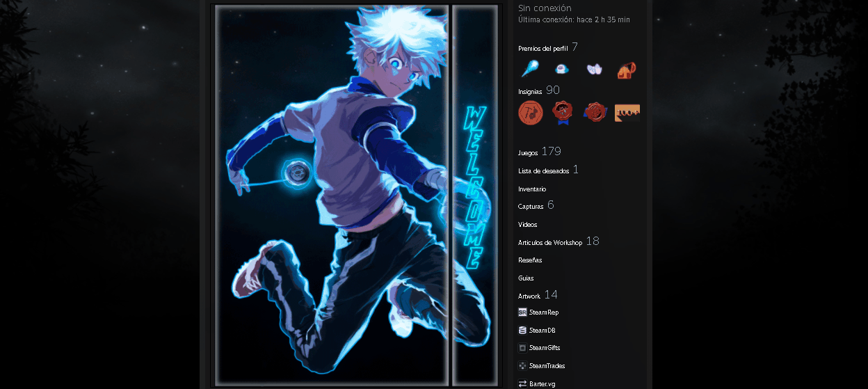
Task: Open the hexagonal music note badge
Action: (x=531, y=112)
